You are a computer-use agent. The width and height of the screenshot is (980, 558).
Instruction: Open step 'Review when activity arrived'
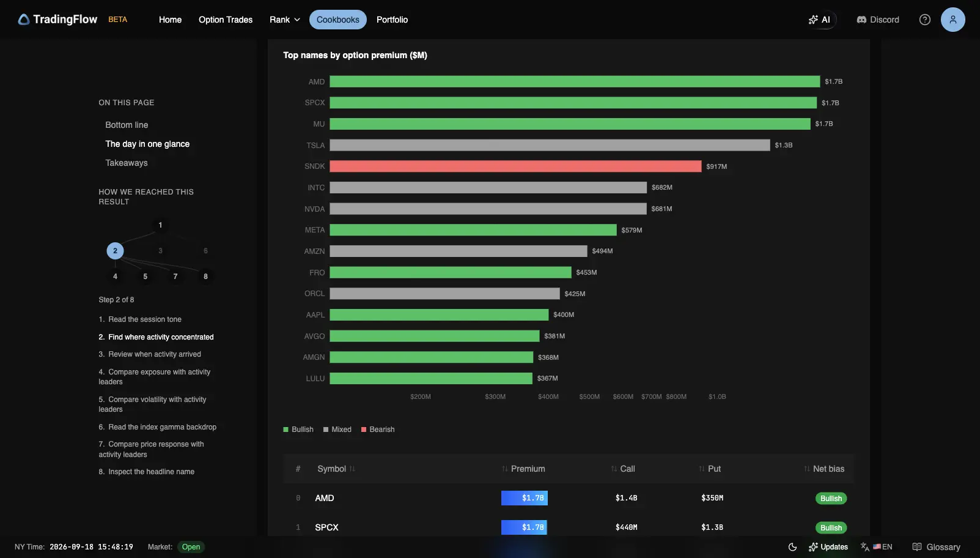click(150, 354)
